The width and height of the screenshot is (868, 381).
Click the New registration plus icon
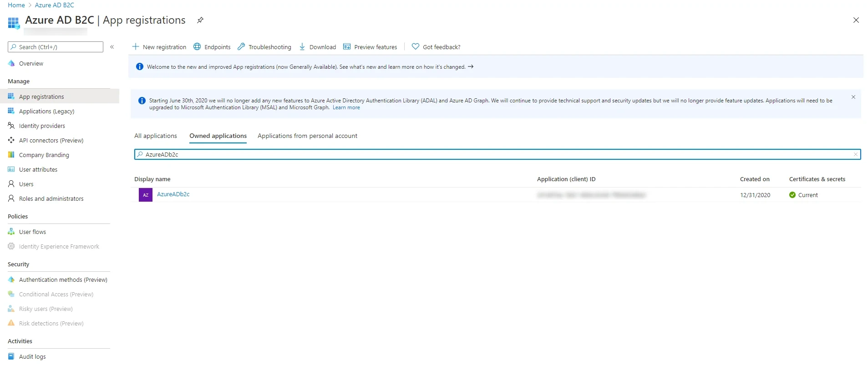click(x=135, y=47)
